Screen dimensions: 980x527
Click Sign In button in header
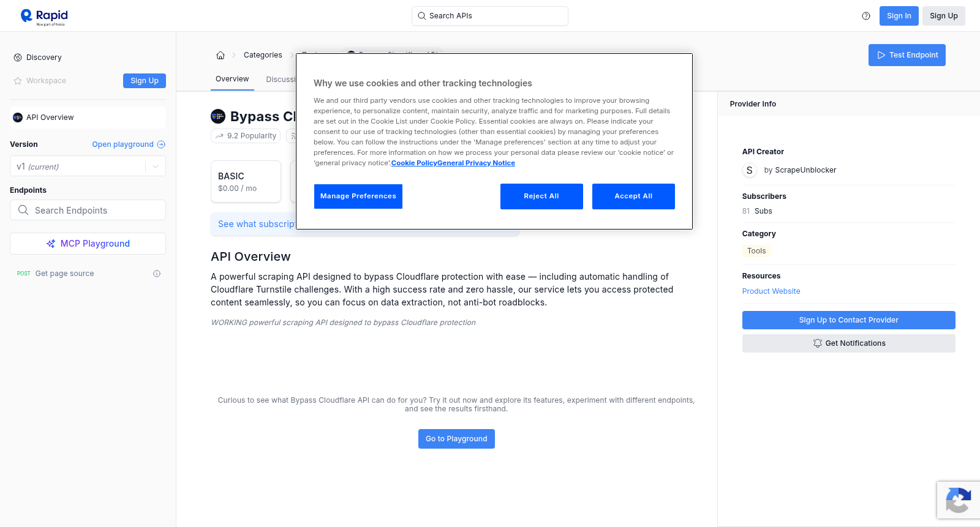(x=899, y=16)
